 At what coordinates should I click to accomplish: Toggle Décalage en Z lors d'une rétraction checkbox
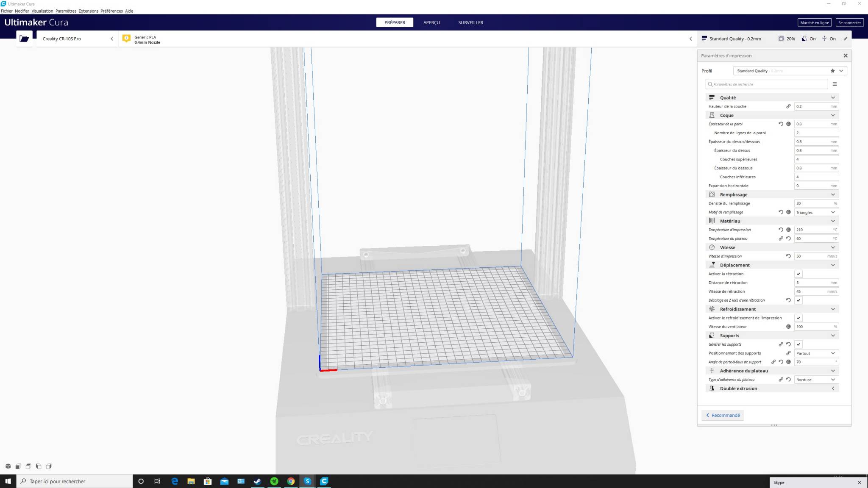pos(798,300)
